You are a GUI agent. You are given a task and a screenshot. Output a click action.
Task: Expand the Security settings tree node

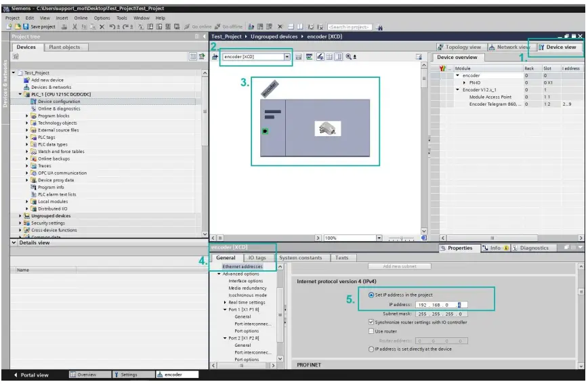20,223
